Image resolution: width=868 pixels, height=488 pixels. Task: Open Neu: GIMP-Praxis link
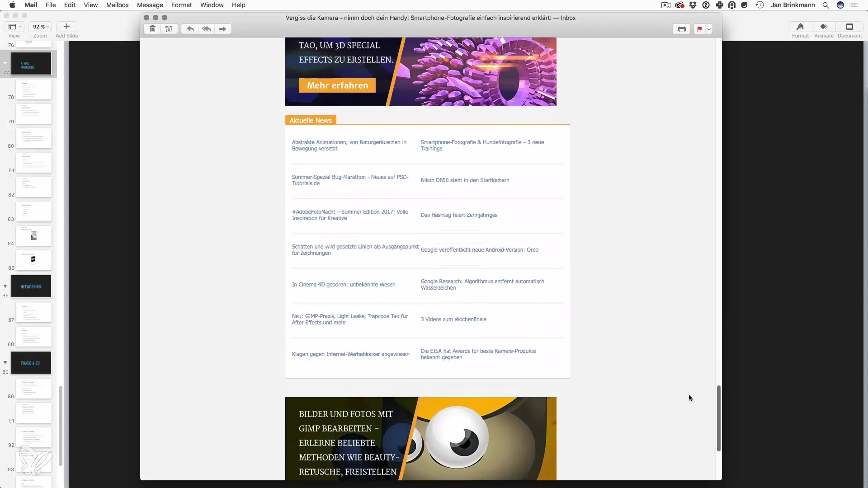tap(350, 319)
